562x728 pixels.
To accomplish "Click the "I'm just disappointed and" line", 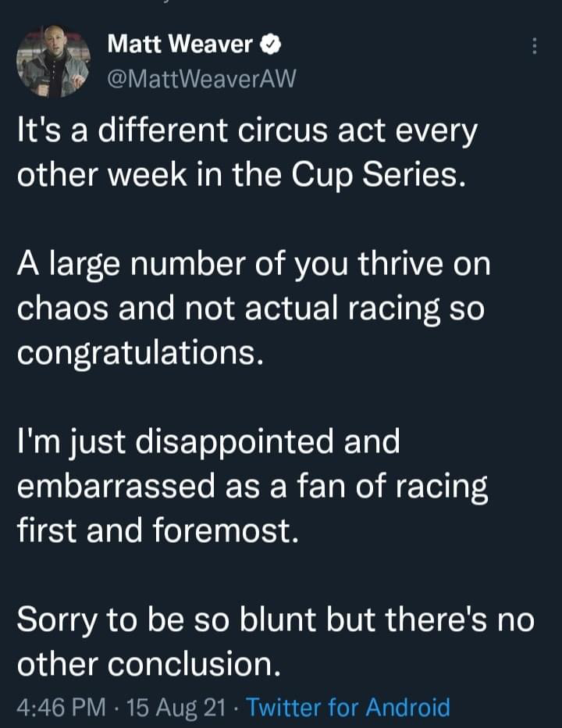I will tap(208, 442).
